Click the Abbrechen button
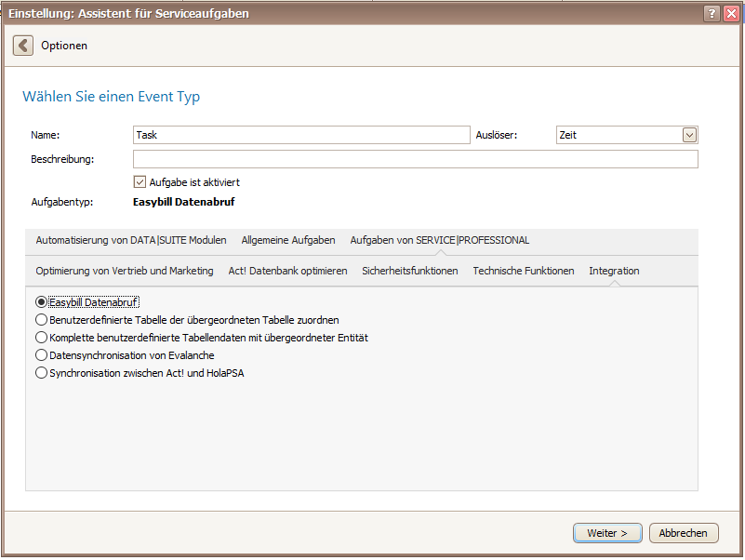The width and height of the screenshot is (745, 560). 684,533
